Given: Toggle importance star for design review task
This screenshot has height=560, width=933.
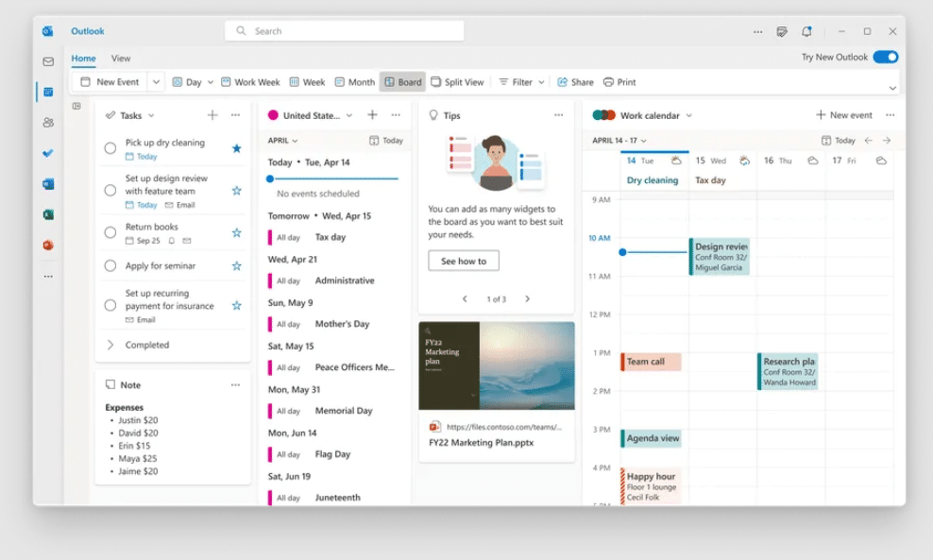Looking at the screenshot, I should [x=237, y=191].
